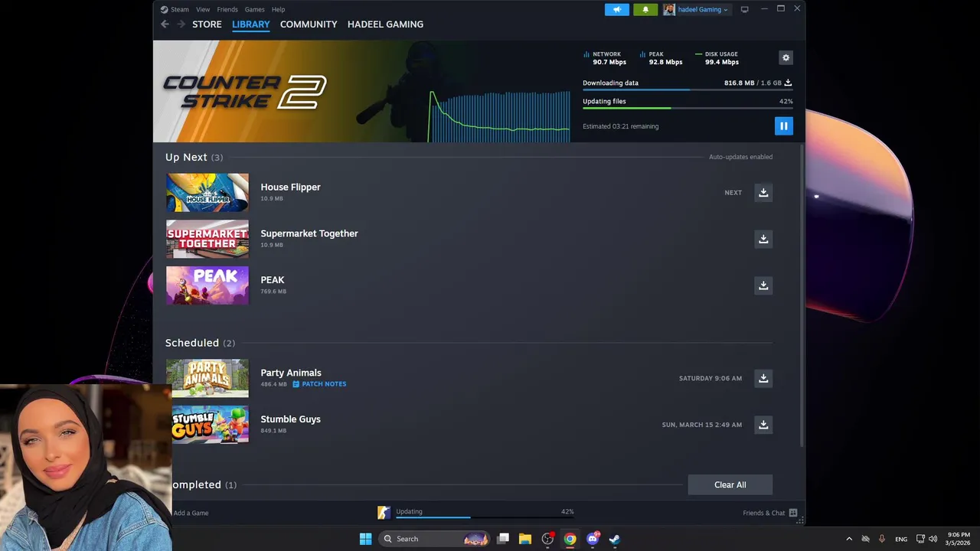Click the downloads list scrollbar
This screenshot has width=980, height=551.
click(802, 295)
